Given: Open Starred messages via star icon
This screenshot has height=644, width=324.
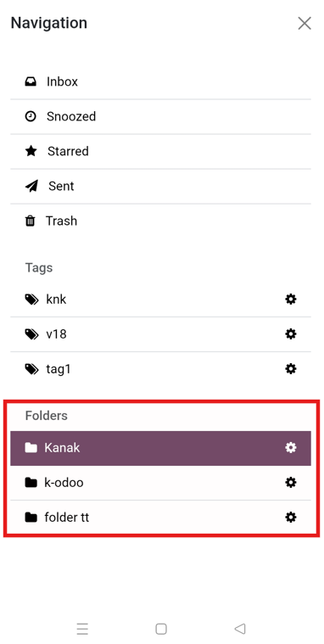Looking at the screenshot, I should [31, 151].
